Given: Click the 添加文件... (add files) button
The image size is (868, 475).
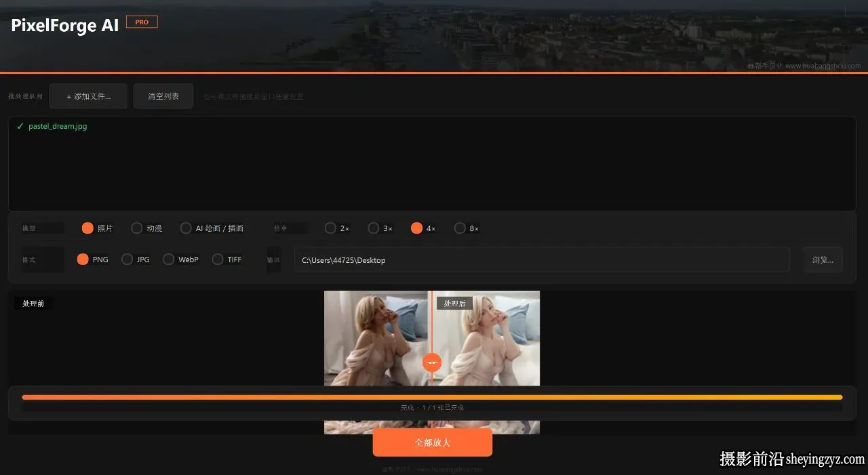Looking at the screenshot, I should pos(89,96).
